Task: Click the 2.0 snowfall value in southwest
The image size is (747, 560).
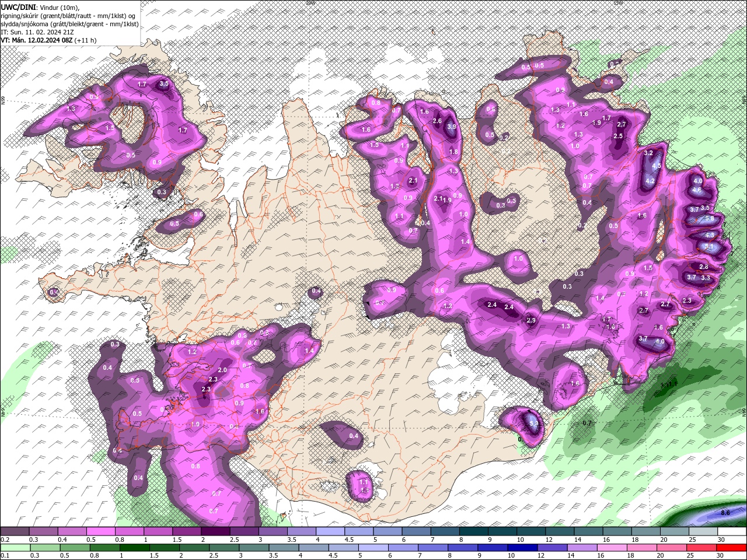Action: point(222,370)
